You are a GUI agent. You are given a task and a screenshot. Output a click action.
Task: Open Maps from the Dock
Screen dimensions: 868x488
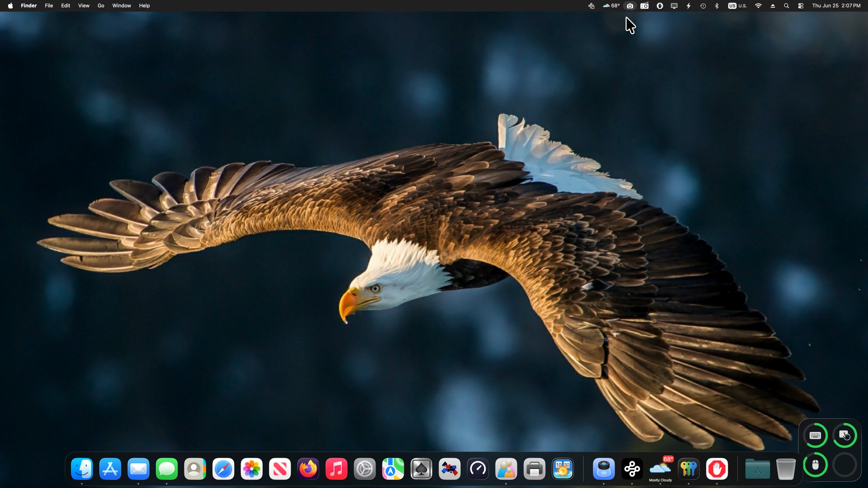pos(393,469)
